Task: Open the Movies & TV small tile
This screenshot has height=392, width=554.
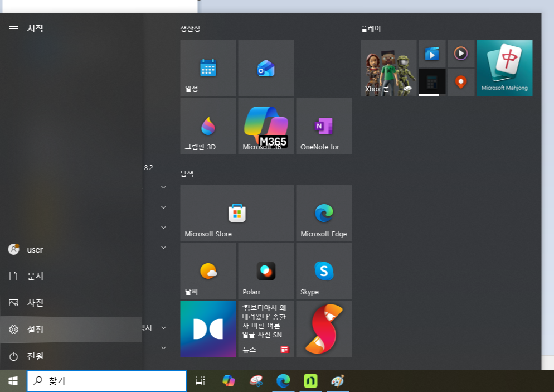Action: (x=432, y=54)
